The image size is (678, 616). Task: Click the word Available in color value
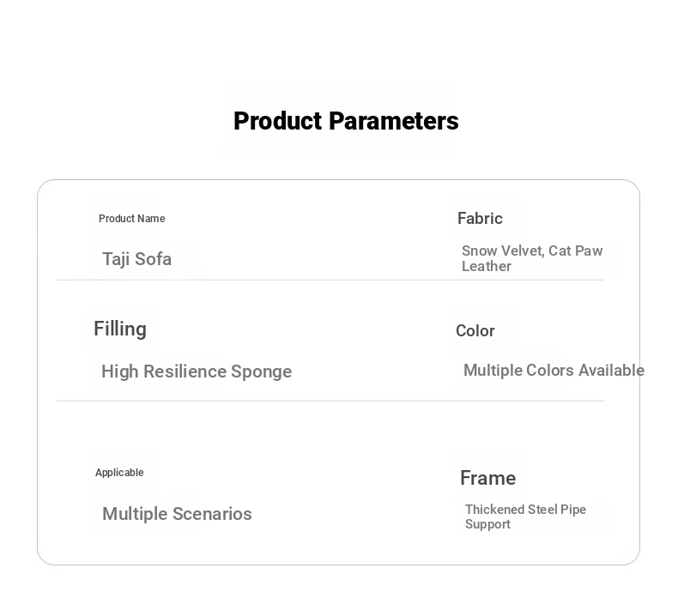611,371
